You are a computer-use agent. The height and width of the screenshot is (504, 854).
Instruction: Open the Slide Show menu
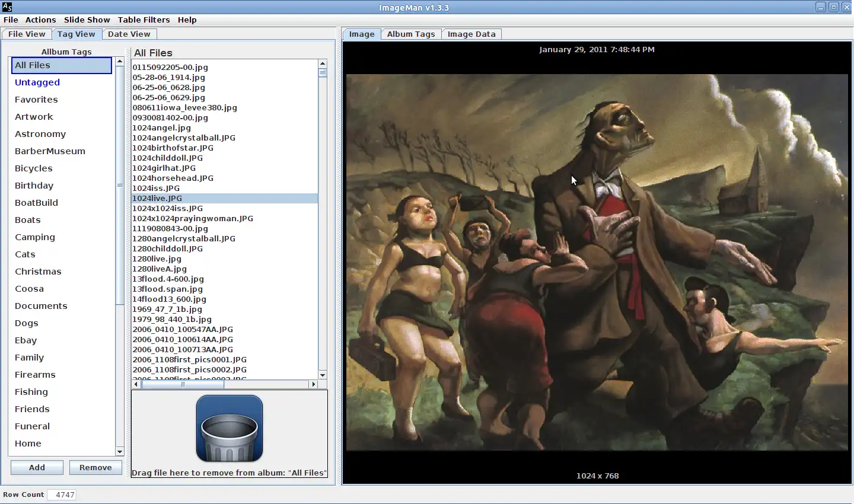tap(87, 20)
